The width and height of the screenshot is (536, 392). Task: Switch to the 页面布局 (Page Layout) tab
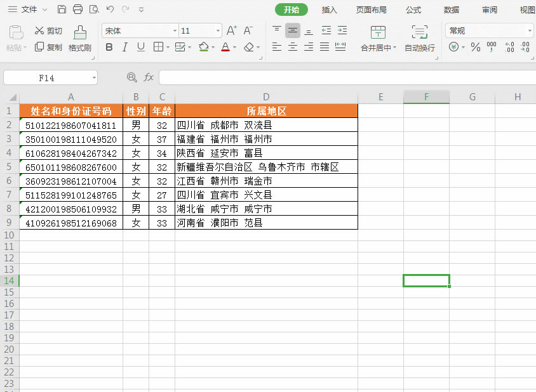click(x=372, y=10)
